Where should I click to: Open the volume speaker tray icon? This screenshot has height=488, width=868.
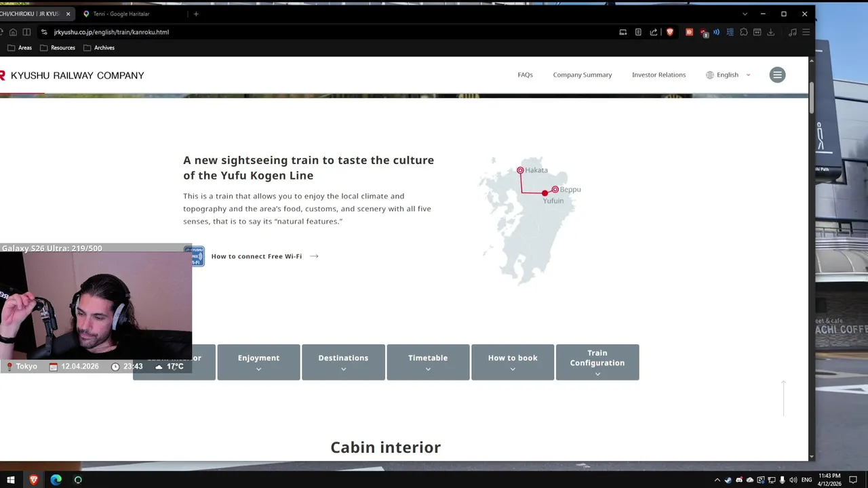[793, 480]
